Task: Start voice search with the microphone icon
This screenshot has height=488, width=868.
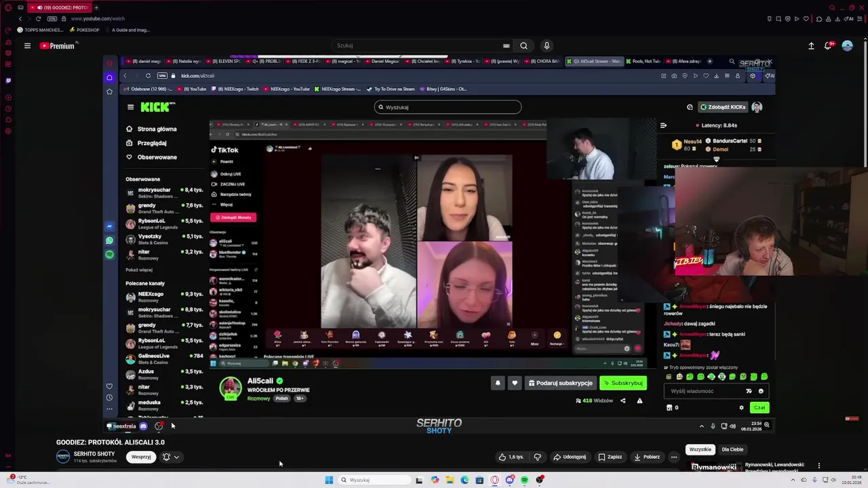Action: coord(547,45)
